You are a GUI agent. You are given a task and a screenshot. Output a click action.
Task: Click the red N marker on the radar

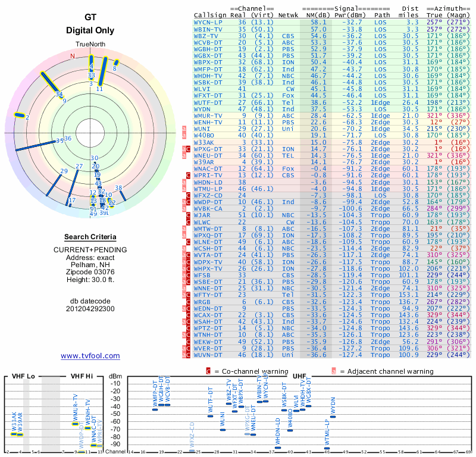pyautogui.click(x=73, y=56)
